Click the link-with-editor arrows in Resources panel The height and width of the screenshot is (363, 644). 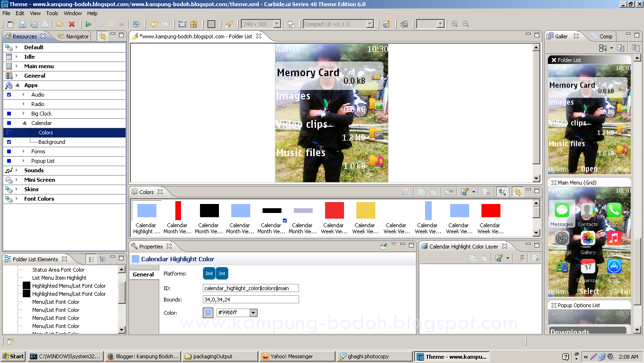[102, 36]
